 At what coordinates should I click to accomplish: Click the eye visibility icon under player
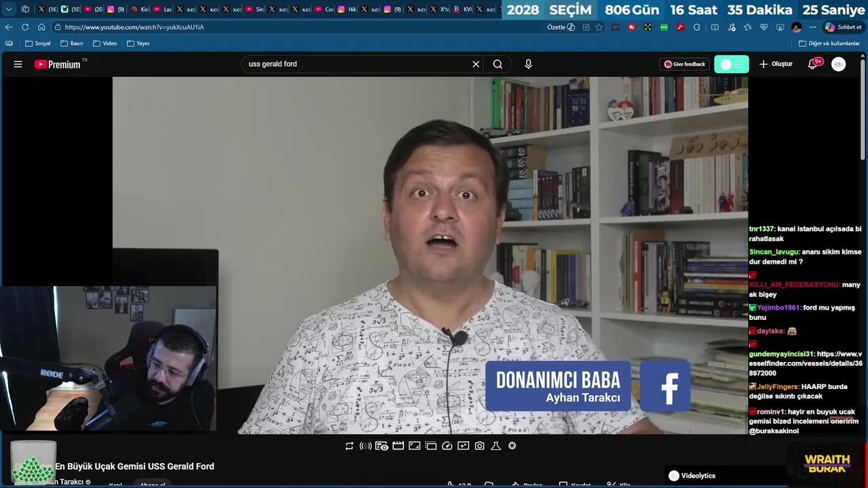tap(382, 446)
